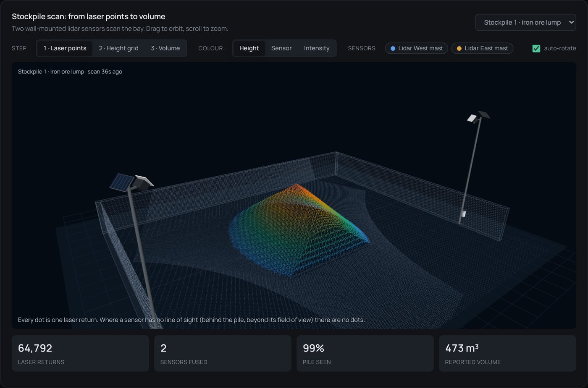Click the STEP label
Image resolution: width=588 pixels, height=388 pixels.
point(19,48)
